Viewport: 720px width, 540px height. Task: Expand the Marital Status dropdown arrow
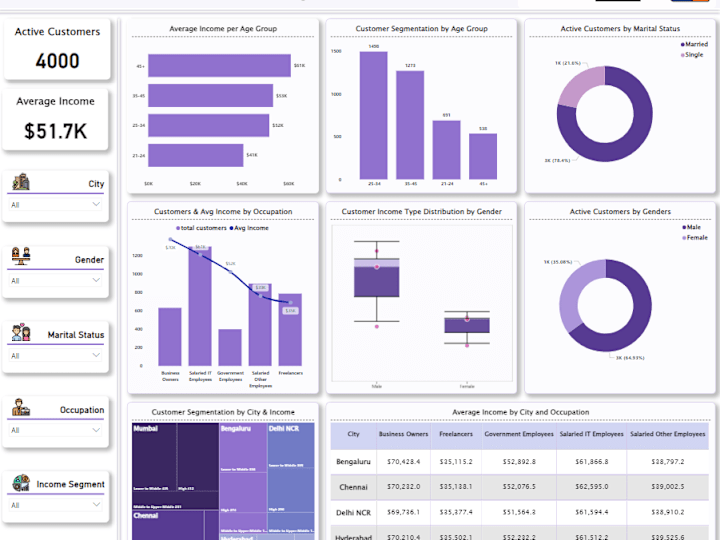pyautogui.click(x=96, y=355)
